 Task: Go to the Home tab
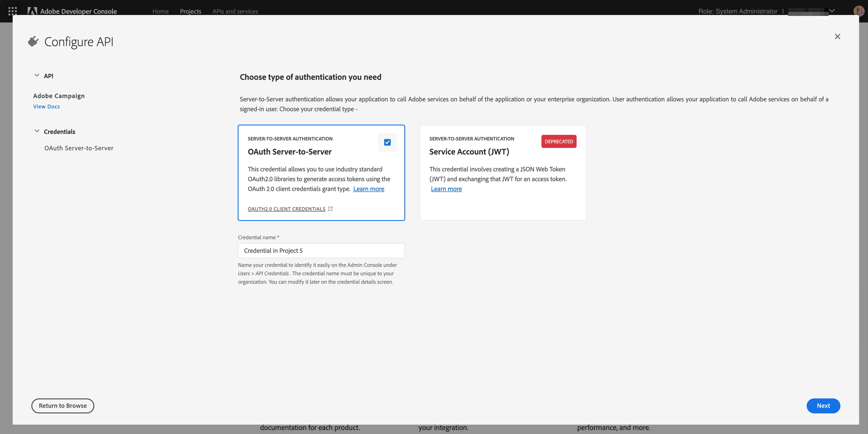160,11
